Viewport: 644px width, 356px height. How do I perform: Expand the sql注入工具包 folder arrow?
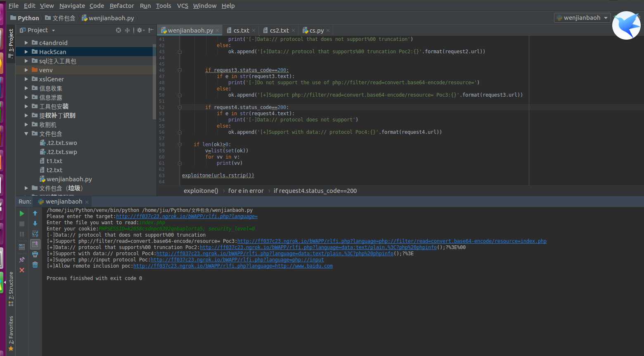26,61
